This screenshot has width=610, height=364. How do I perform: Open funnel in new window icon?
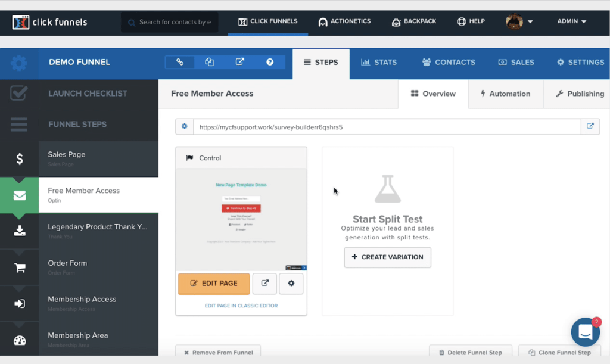click(239, 62)
